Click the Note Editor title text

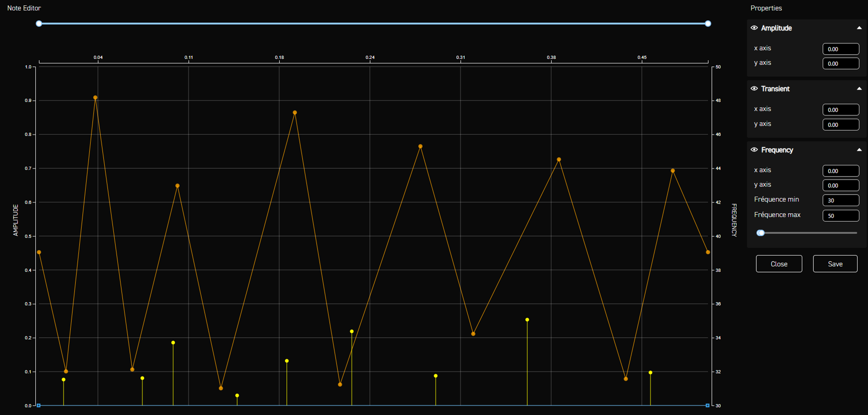tap(24, 8)
